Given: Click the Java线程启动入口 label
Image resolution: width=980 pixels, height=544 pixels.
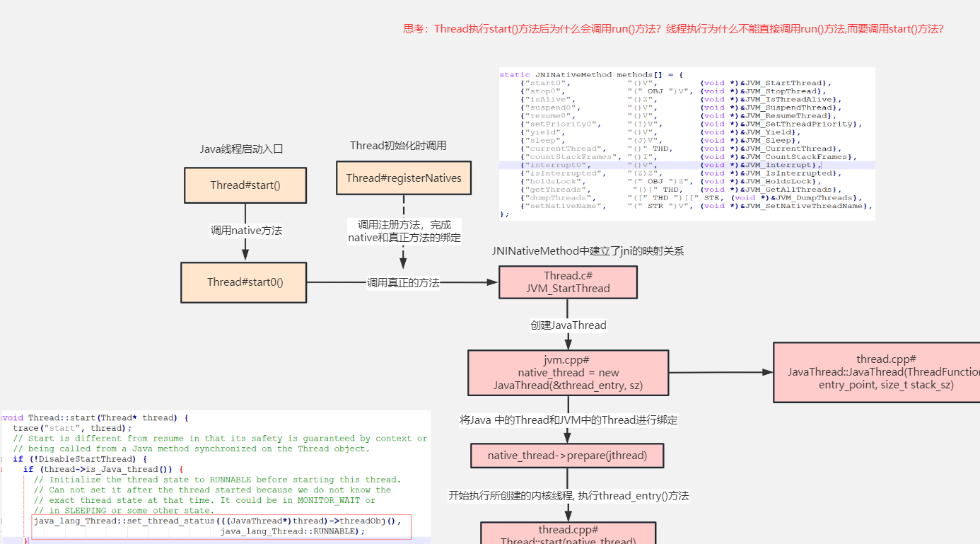Looking at the screenshot, I should 245,149.
